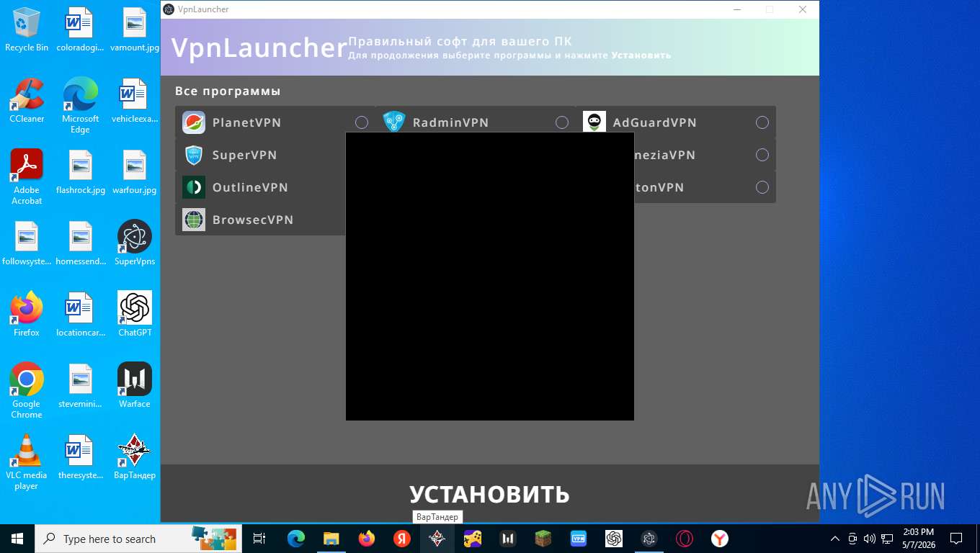Click the Yandex Browser taskbar icon
The width and height of the screenshot is (980, 553).
click(720, 539)
